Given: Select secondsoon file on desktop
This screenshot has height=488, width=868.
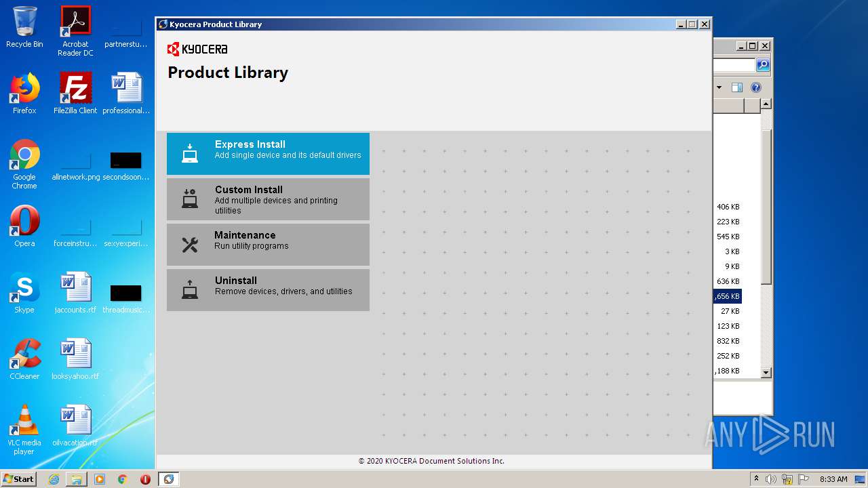Looking at the screenshot, I should pyautogui.click(x=126, y=167).
